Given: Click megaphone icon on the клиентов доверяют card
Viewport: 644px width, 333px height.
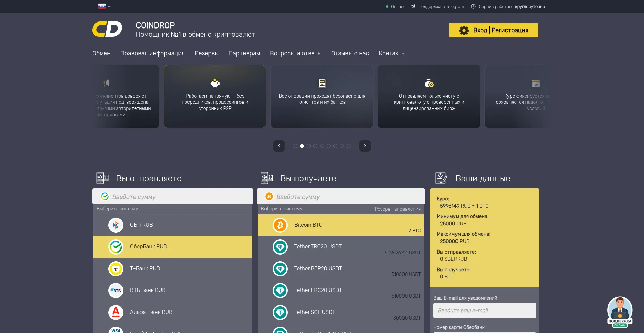Looking at the screenshot, I should click(x=107, y=83).
